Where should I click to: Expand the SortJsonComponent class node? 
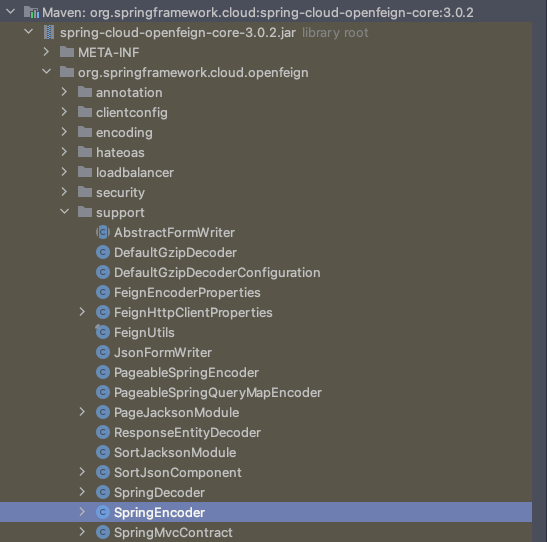(82, 472)
